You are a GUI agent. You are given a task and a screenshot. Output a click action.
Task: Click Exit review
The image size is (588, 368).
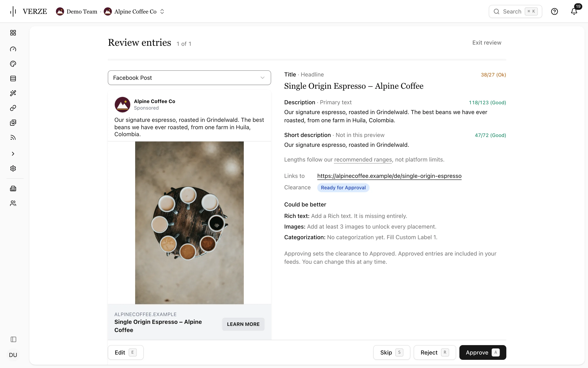tap(487, 43)
